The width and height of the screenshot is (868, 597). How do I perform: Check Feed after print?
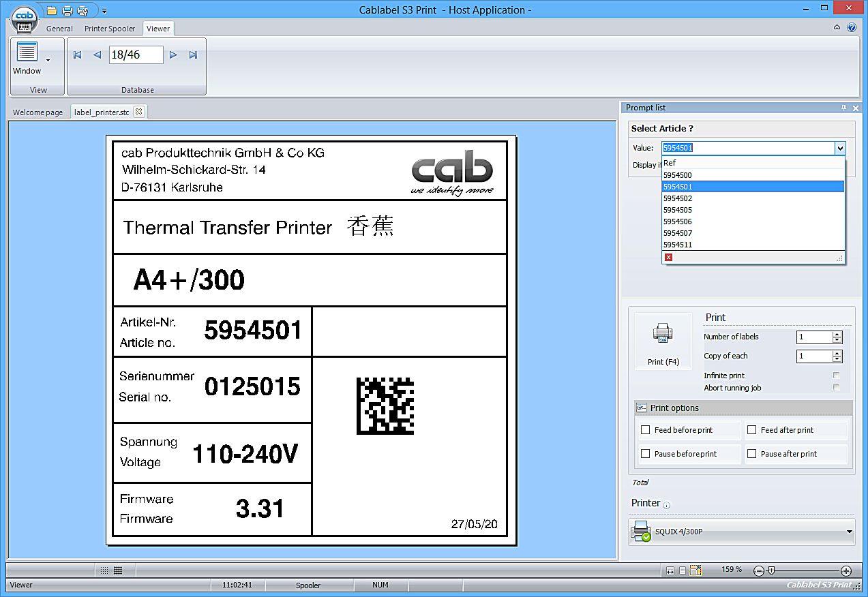(752, 430)
